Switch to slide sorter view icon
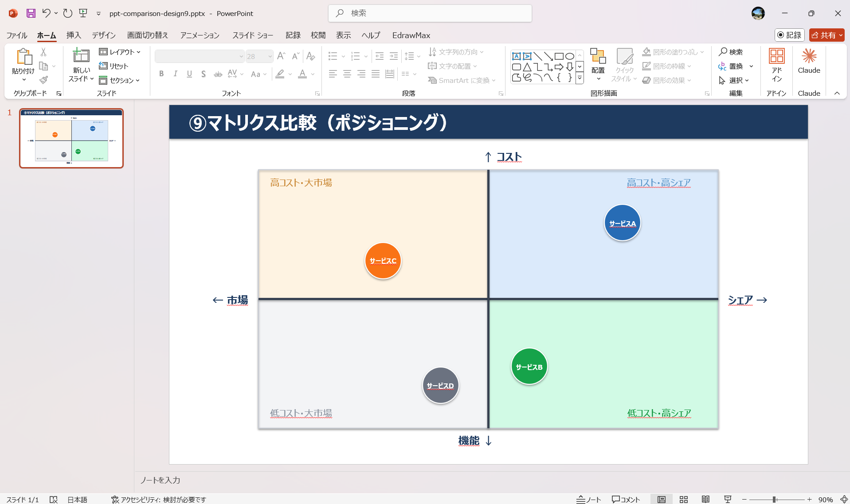This screenshot has height=504, width=850. pyautogui.click(x=684, y=499)
